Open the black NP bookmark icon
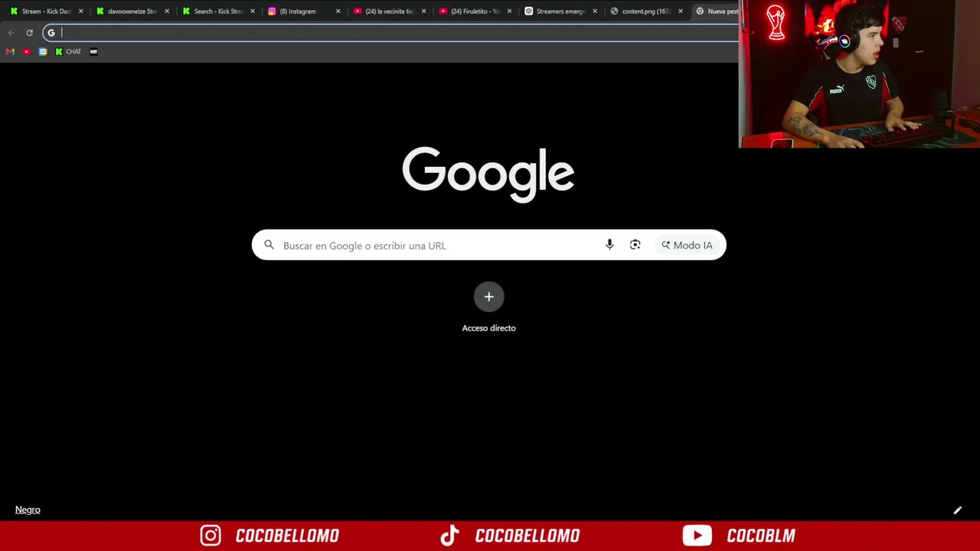Screen dimensions: 980x551 [93, 52]
